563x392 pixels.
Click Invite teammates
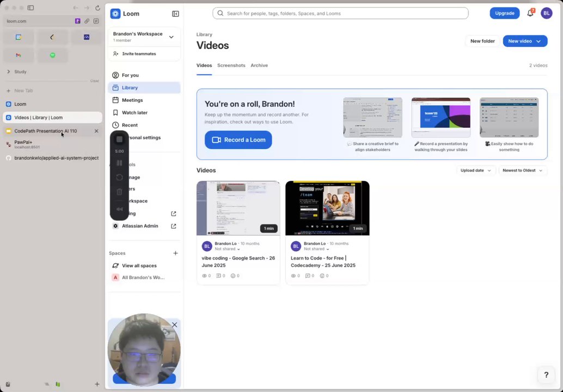coord(139,54)
